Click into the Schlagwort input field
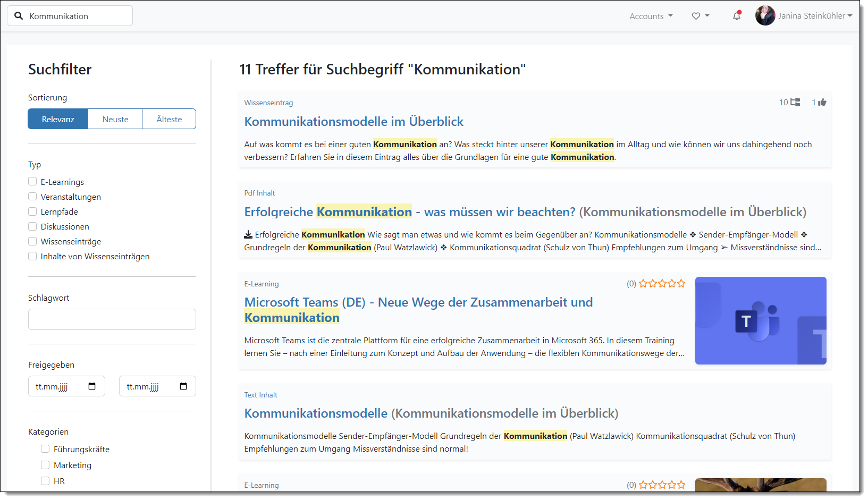This screenshot has width=868, height=500. (x=112, y=319)
